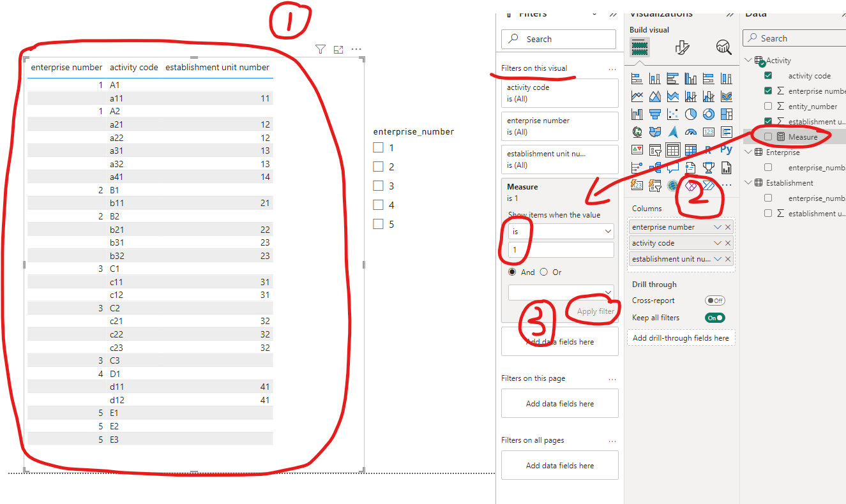Choose the treemap visualization
The width and height of the screenshot is (846, 504).
pos(726,114)
